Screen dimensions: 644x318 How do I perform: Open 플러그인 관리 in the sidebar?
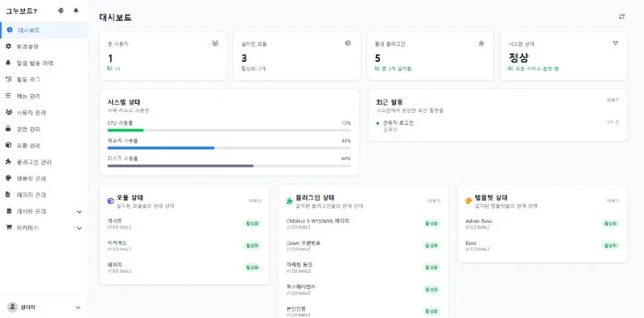44,162
